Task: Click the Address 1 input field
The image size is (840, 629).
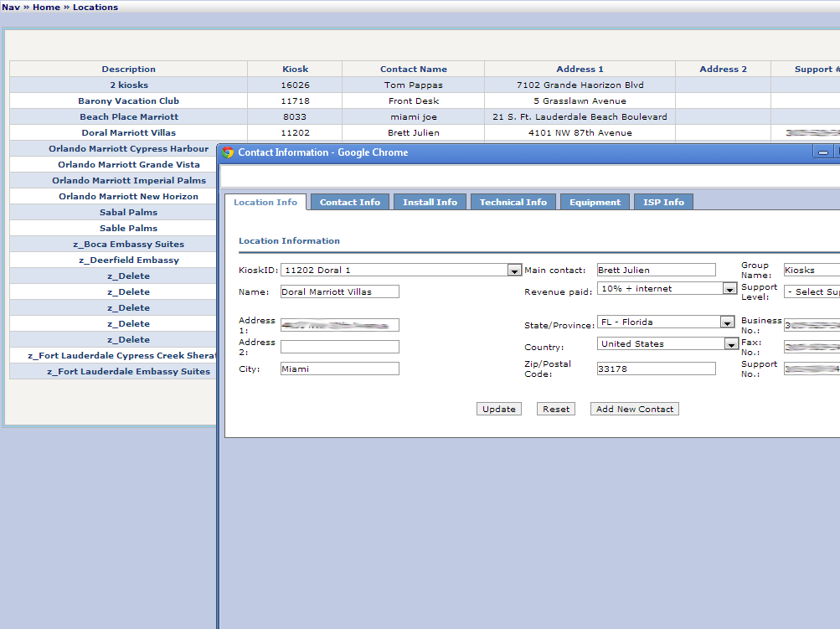Action: point(340,325)
